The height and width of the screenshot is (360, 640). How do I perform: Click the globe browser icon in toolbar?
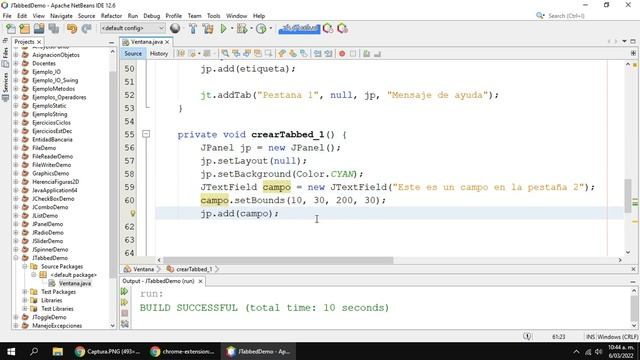[x=175, y=29]
